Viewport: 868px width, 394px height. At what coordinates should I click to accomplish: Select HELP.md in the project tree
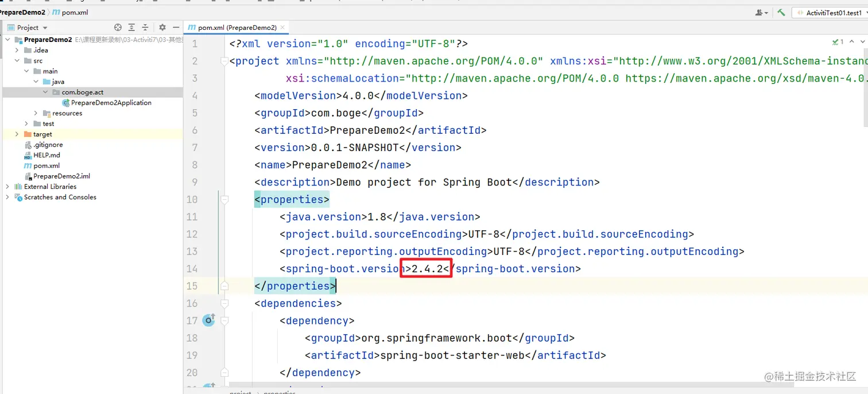point(46,155)
